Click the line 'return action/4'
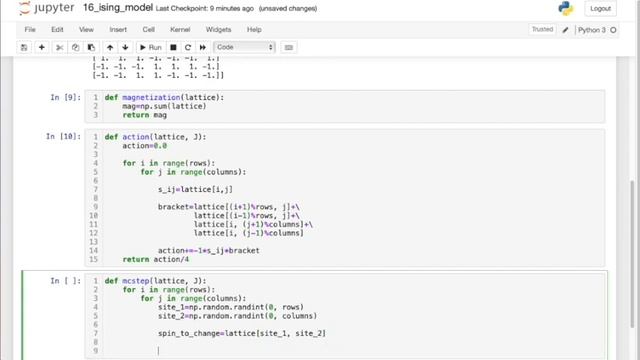Screen dimensions: 640x360 click(156, 260)
